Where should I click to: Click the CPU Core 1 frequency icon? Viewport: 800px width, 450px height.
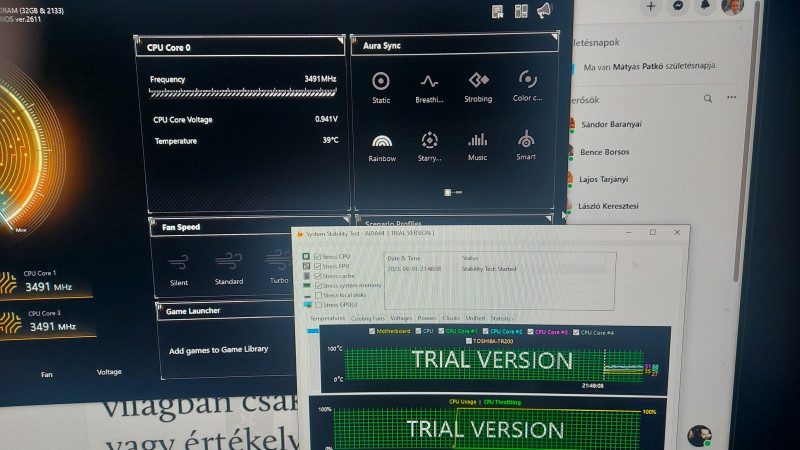coord(8,283)
